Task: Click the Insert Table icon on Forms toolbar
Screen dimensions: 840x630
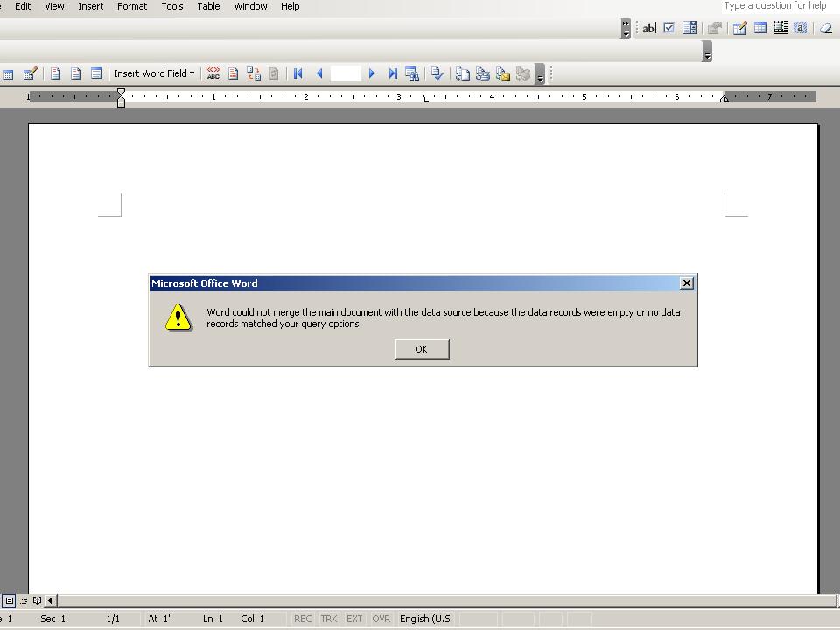Action: click(760, 28)
